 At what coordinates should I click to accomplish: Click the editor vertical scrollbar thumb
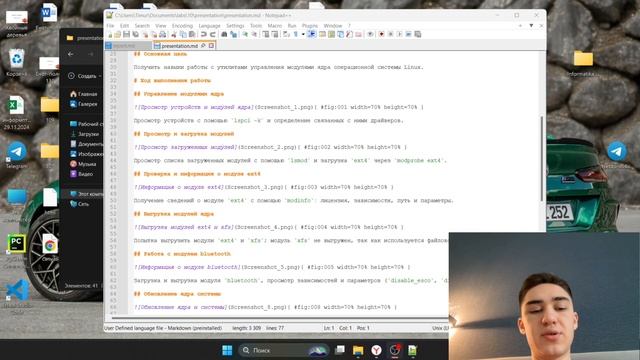(542, 159)
